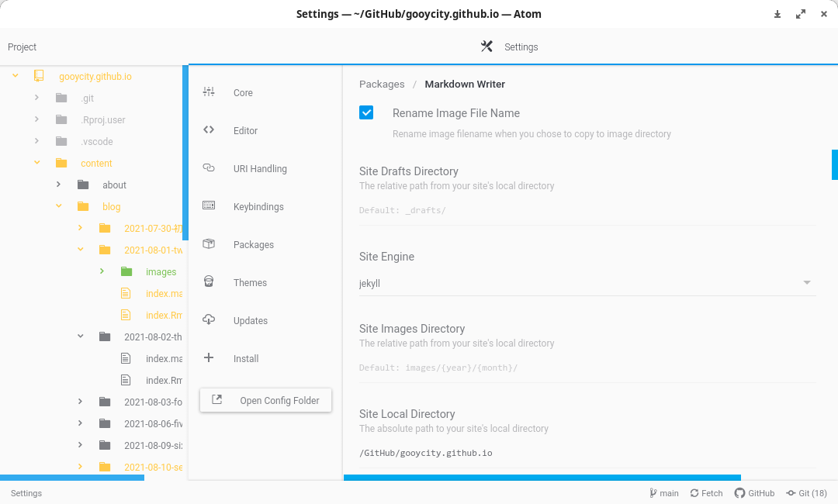838x504 pixels.
Task: Open Keybindings via the keyboard icon
Action: 209,205
